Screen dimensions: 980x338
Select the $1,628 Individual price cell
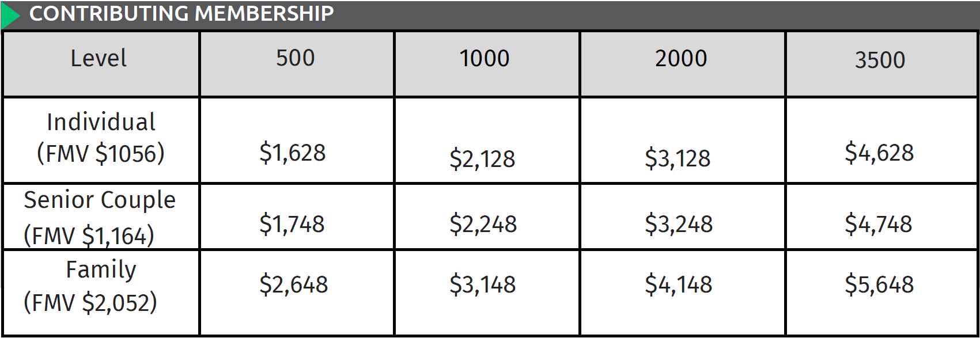pyautogui.click(x=293, y=153)
